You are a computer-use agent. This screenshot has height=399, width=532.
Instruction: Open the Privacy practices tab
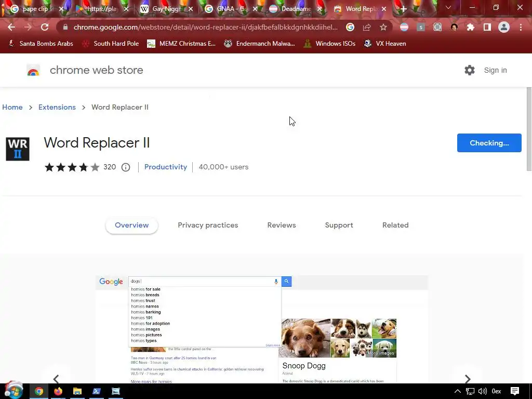[208, 225]
